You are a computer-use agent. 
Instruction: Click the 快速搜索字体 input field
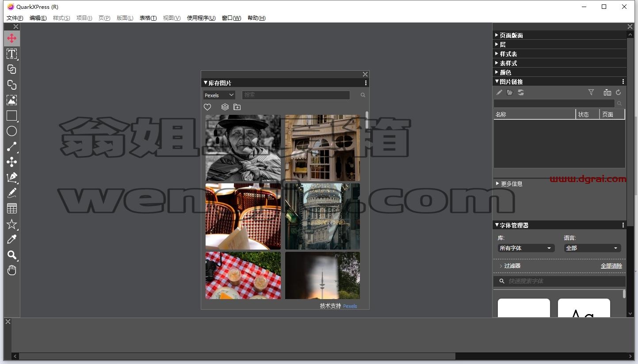559,281
